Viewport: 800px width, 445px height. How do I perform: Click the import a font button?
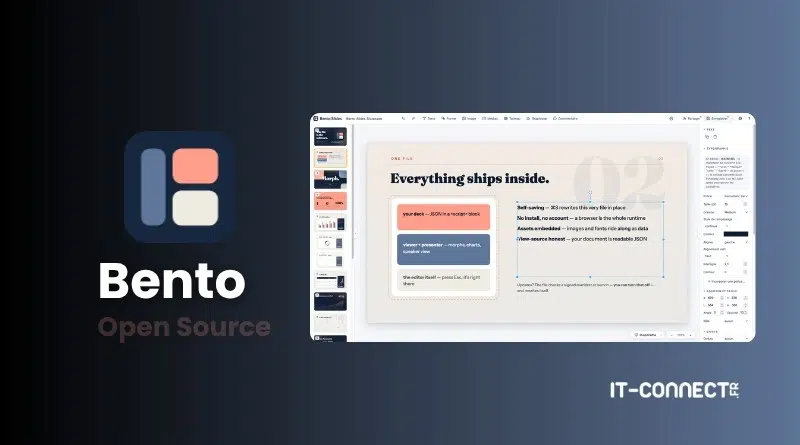(x=727, y=282)
